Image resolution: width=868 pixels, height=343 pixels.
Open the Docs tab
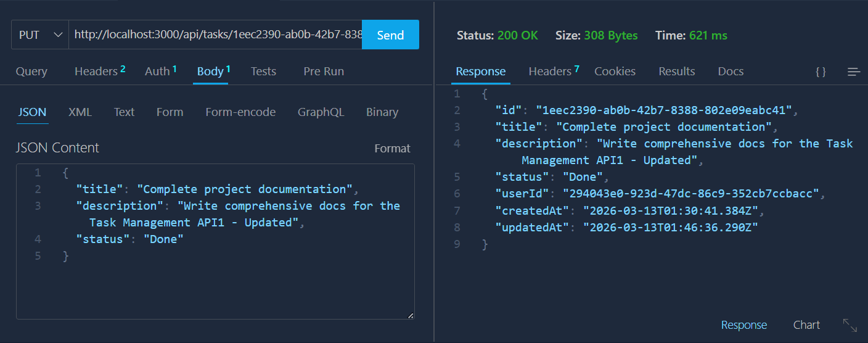[731, 72]
